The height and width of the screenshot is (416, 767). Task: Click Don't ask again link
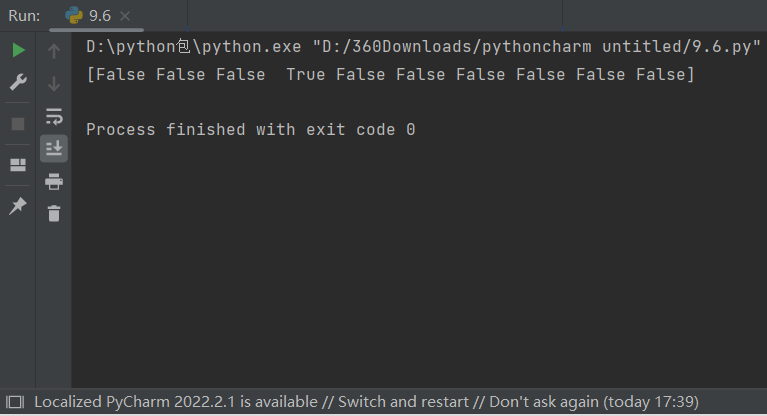(x=544, y=402)
